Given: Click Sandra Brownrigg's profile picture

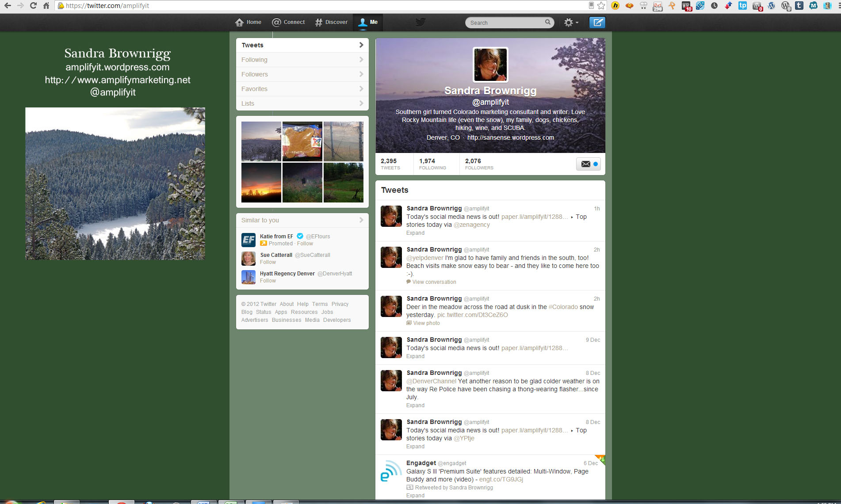Looking at the screenshot, I should (490, 65).
